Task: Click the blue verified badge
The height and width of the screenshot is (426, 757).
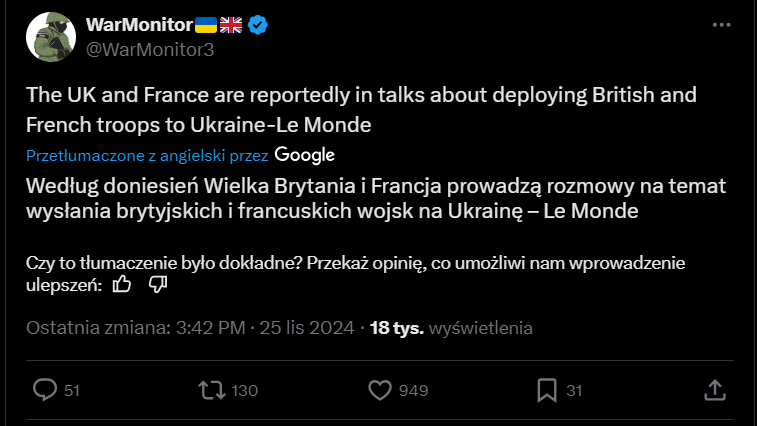Action: point(258,26)
